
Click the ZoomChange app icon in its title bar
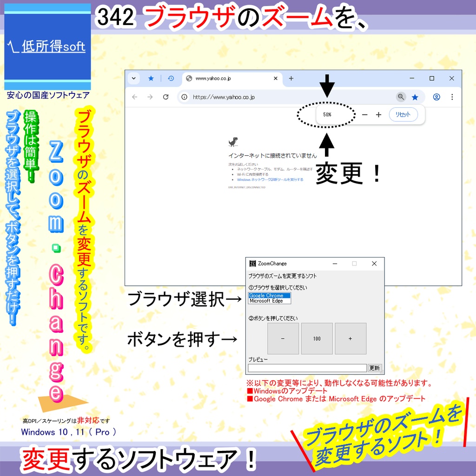click(x=252, y=264)
